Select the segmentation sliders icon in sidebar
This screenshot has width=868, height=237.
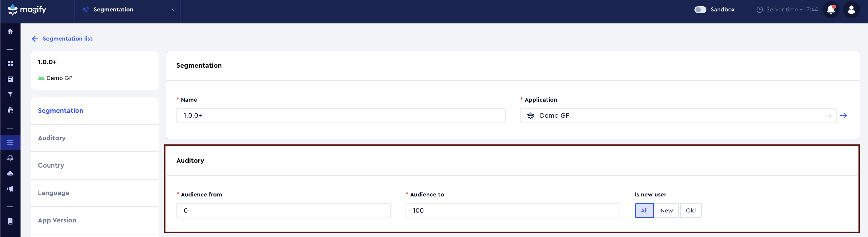(x=10, y=142)
